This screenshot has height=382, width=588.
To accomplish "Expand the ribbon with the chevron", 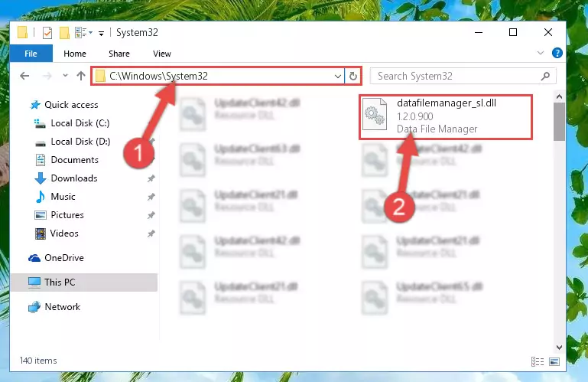I will click(x=540, y=53).
